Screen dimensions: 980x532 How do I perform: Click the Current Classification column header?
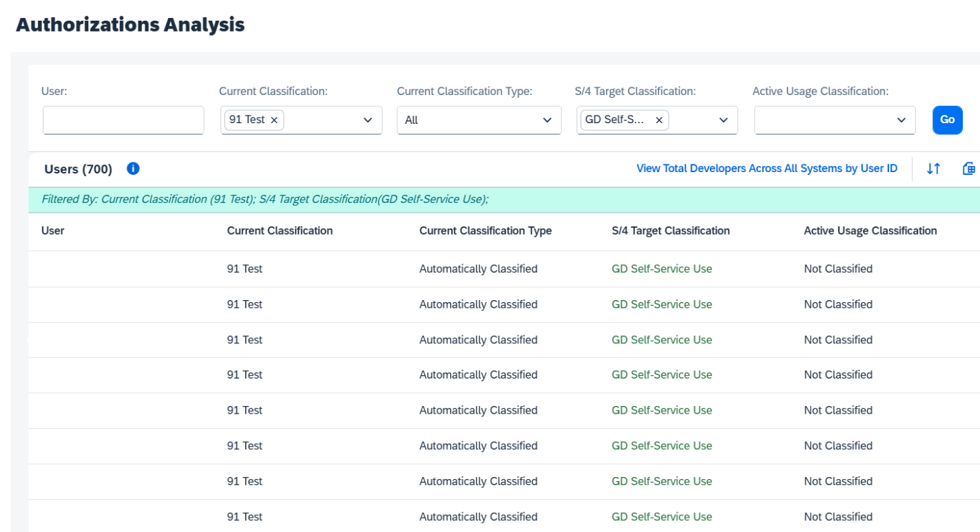point(280,231)
